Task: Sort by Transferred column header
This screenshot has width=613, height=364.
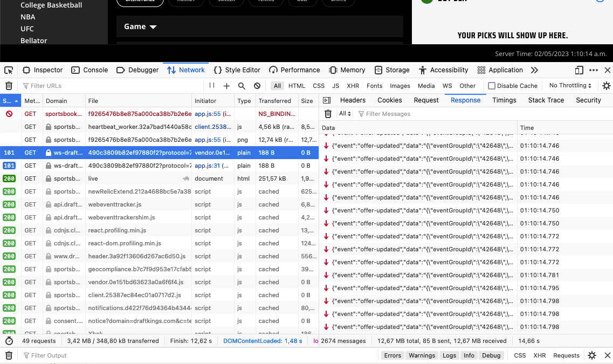Action: click(x=277, y=101)
